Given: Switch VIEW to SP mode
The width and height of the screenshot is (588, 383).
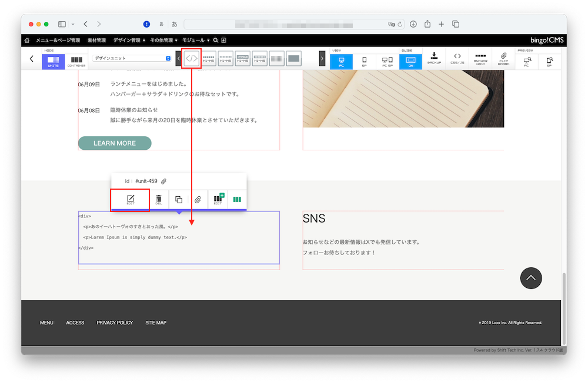Looking at the screenshot, I should click(365, 58).
